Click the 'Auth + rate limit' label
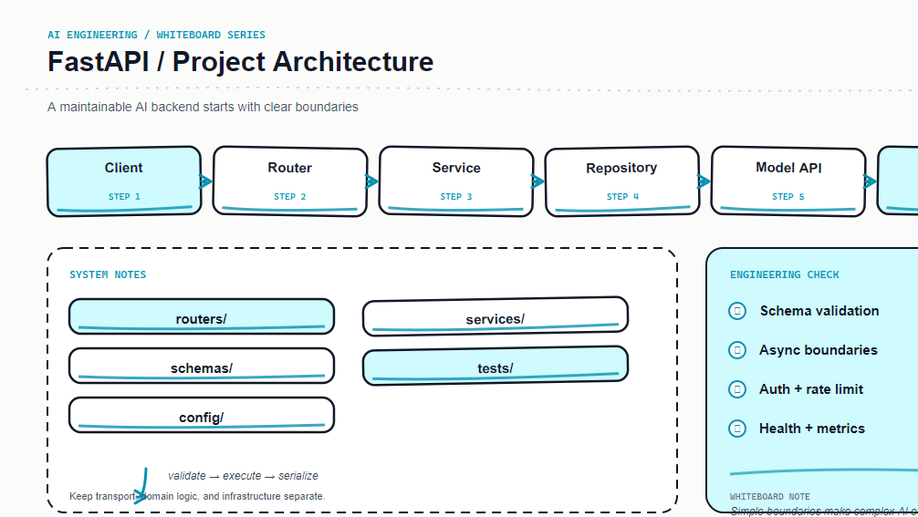 click(811, 389)
